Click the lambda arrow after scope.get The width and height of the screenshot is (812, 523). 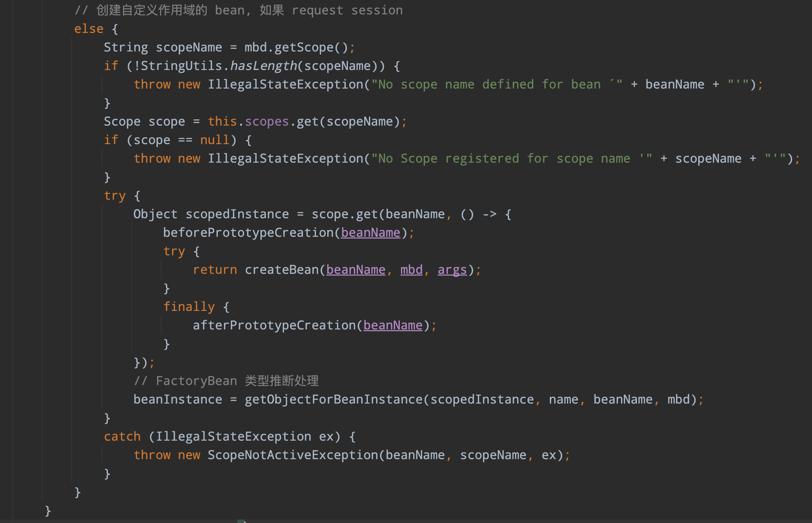pos(489,214)
